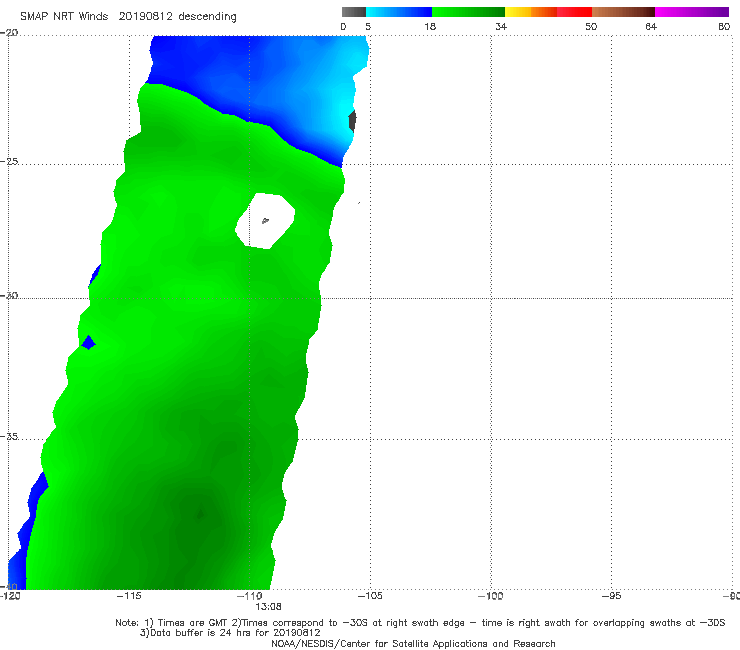Click the brown 50-64 segment of the color bar
This screenshot has height=650, width=740.
click(x=623, y=12)
